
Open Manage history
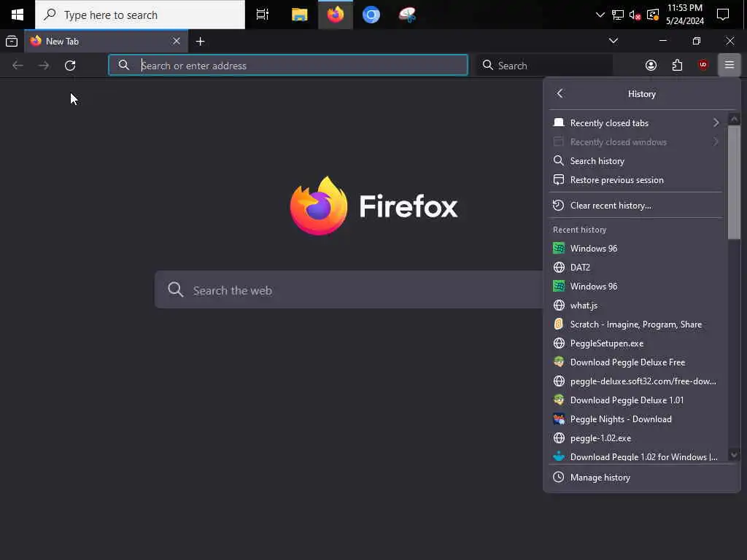coord(642,477)
